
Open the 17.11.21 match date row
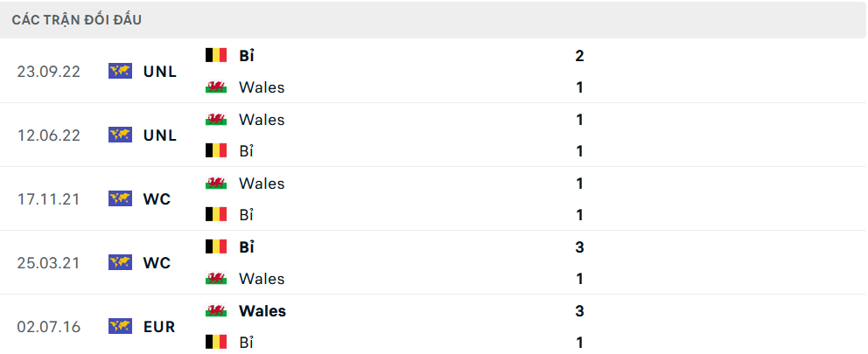point(434,198)
